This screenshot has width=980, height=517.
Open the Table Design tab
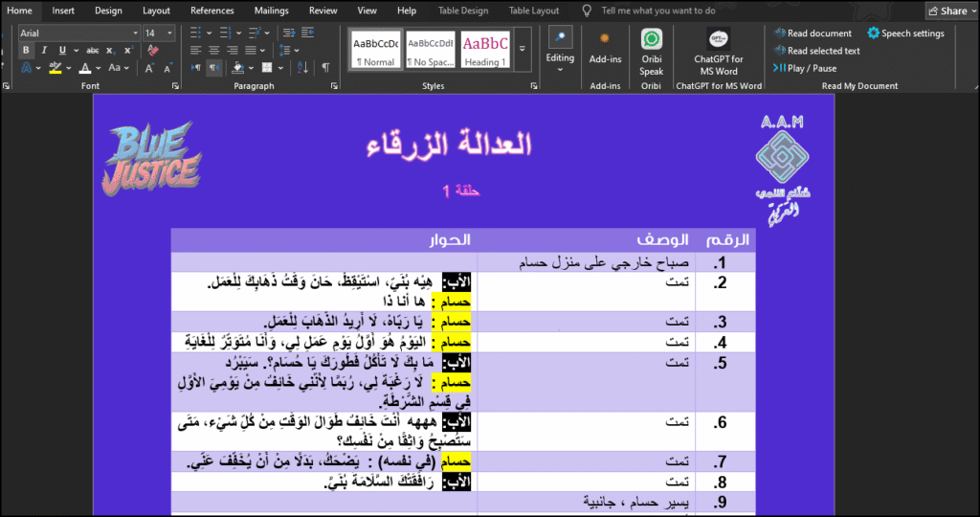[463, 11]
